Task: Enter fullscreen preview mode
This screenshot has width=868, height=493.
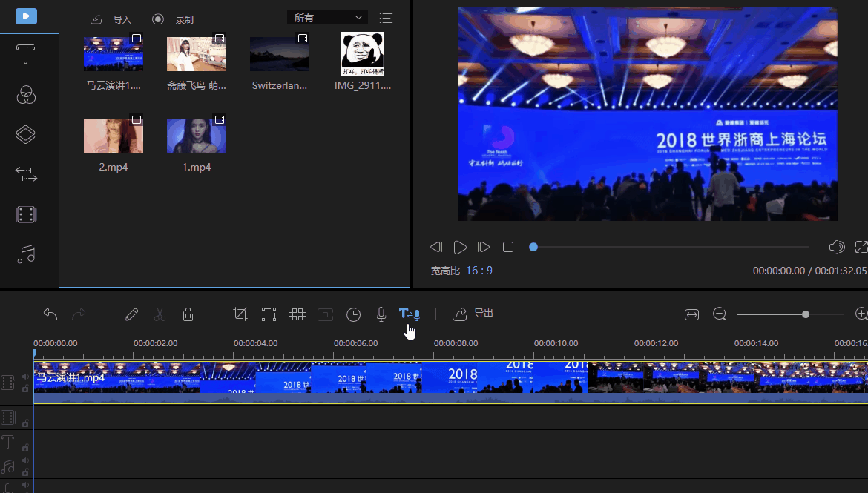Action: tap(861, 247)
